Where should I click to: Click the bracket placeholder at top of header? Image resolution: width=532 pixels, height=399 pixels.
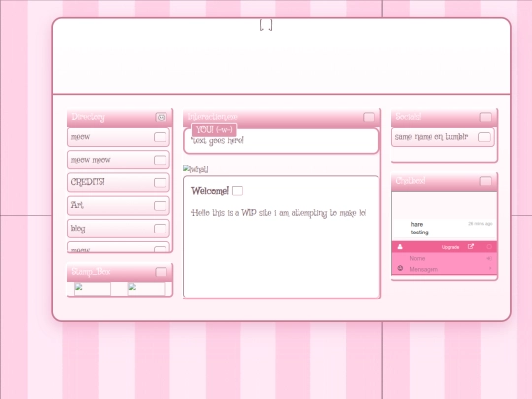[x=266, y=25]
